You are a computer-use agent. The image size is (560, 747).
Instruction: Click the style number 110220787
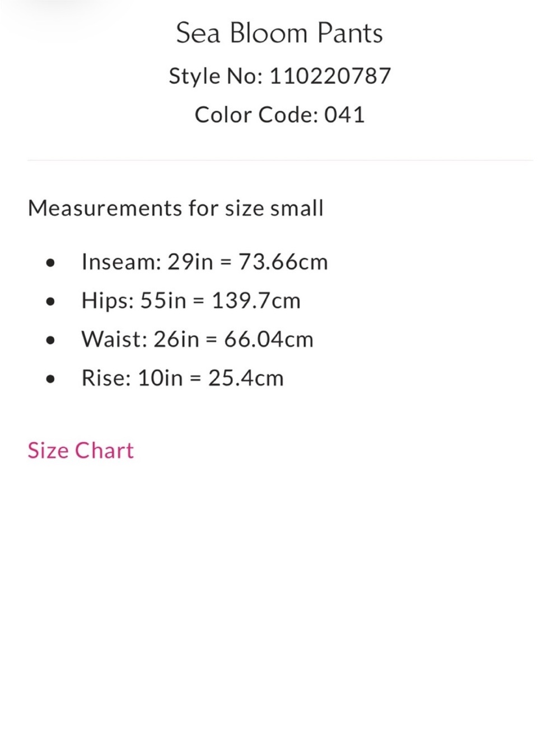pos(330,76)
